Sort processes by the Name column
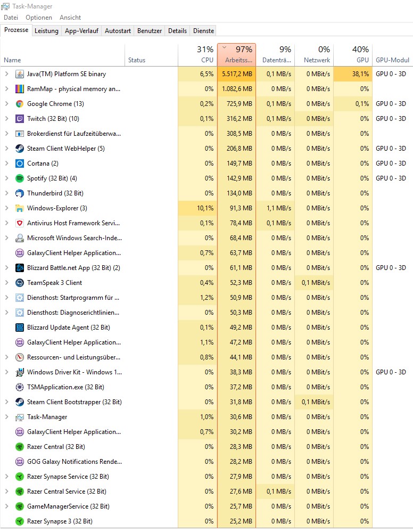 63,55
